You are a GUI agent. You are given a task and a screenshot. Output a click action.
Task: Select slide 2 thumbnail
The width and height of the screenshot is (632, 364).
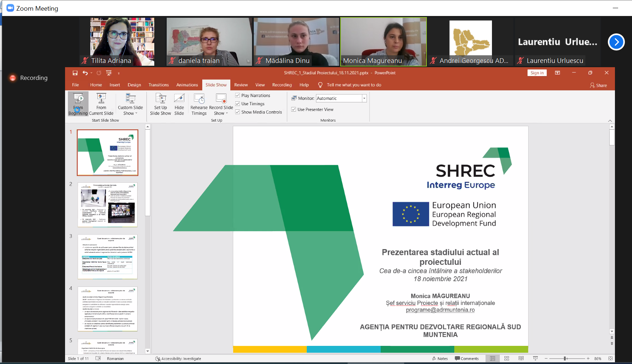point(107,205)
